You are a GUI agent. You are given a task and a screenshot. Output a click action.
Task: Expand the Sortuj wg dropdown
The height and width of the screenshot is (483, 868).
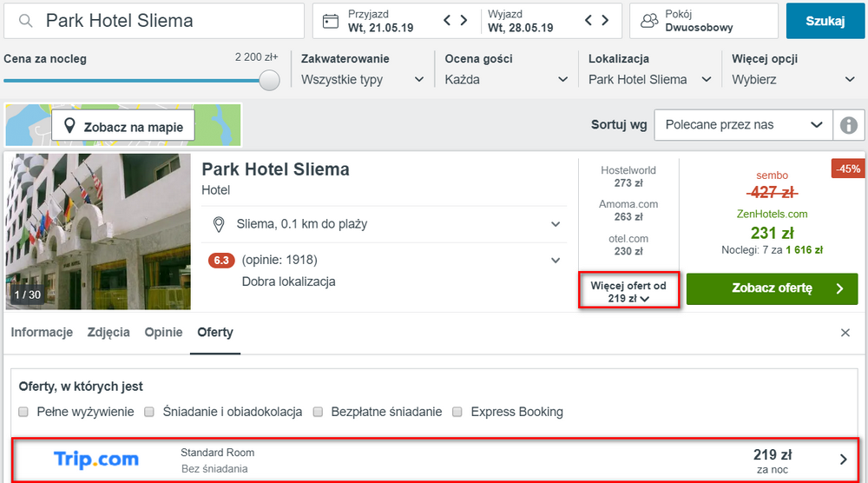(x=744, y=125)
